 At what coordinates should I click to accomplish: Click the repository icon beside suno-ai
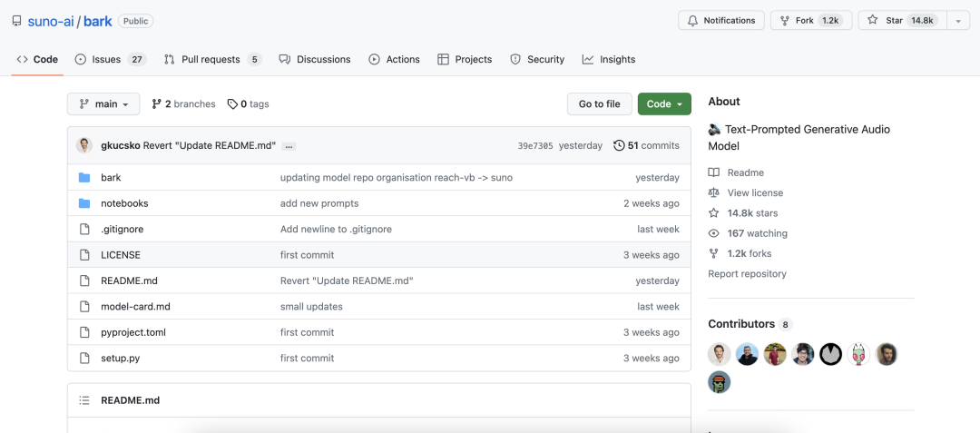pos(16,21)
